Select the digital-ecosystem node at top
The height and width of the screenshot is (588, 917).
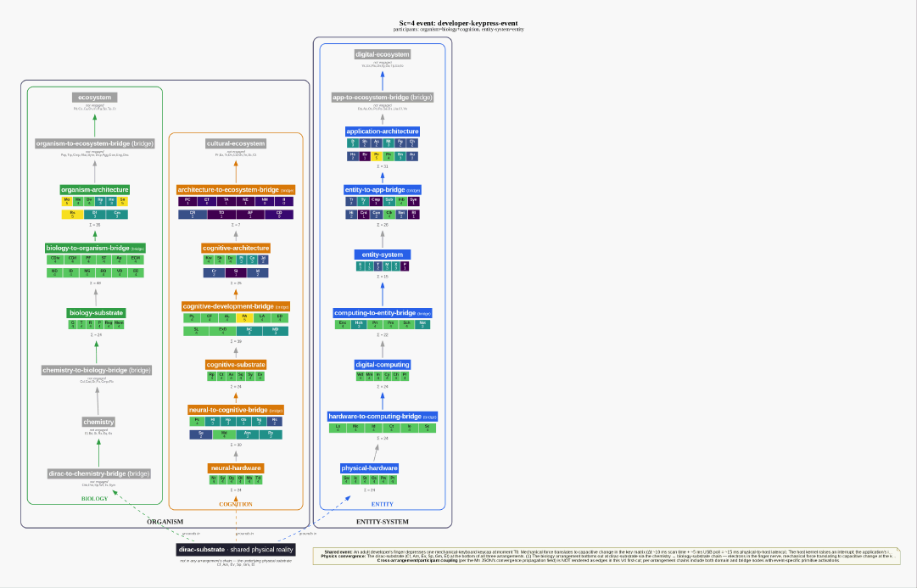(383, 54)
